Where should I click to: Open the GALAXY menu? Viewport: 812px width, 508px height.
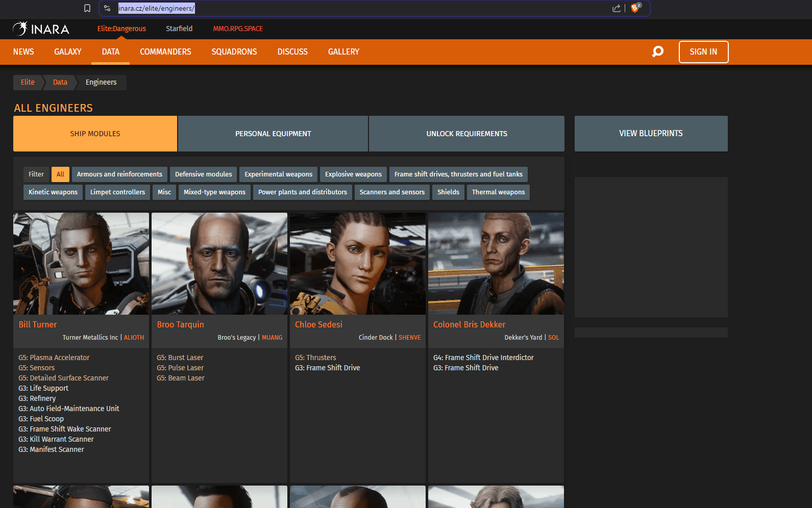pyautogui.click(x=68, y=52)
